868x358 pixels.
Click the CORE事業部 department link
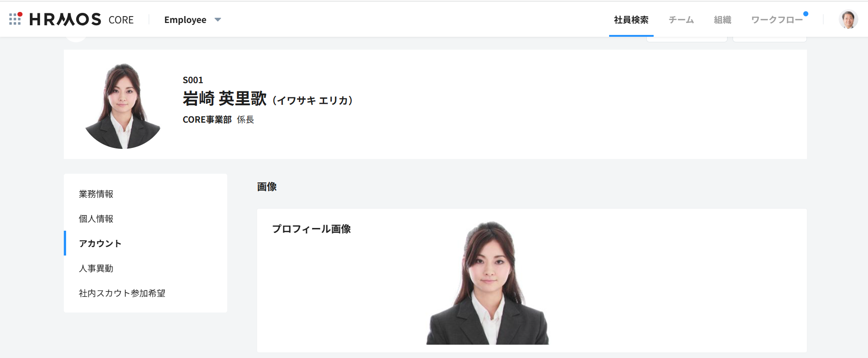click(x=207, y=119)
